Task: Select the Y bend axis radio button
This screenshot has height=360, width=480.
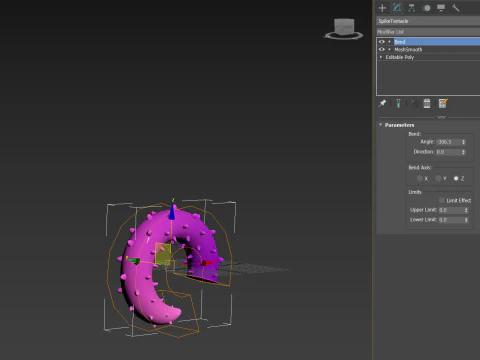Action: point(438,178)
